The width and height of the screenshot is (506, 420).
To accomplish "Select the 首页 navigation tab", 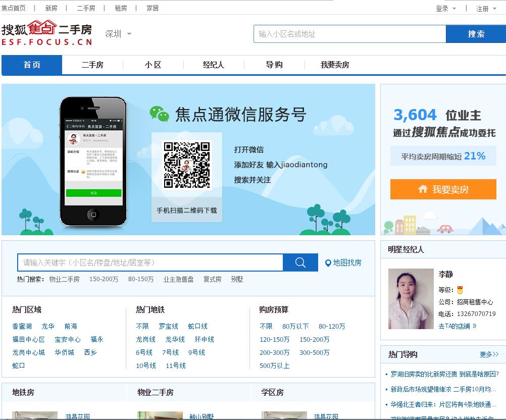I will point(32,65).
